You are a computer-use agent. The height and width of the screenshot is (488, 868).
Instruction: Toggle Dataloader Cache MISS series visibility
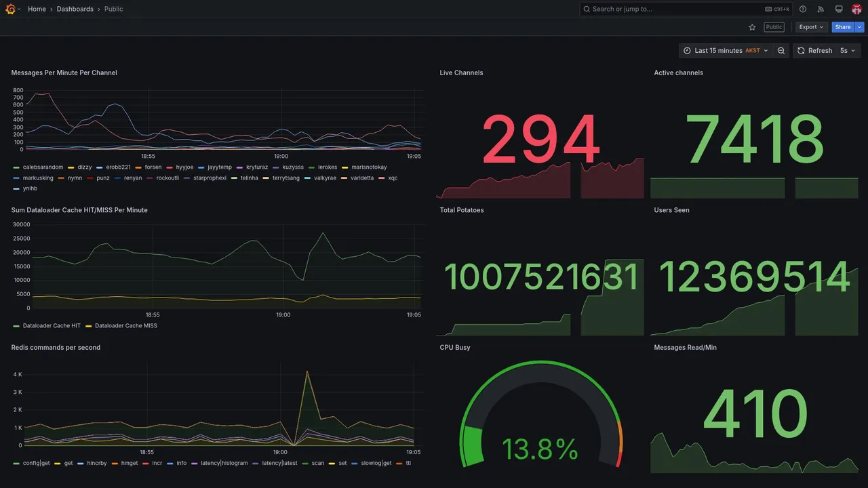121,326
